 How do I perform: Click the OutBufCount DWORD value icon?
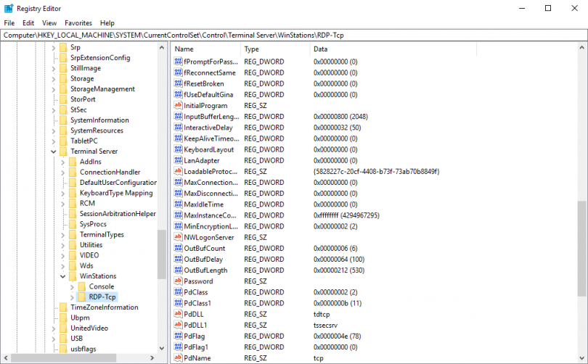(x=178, y=248)
